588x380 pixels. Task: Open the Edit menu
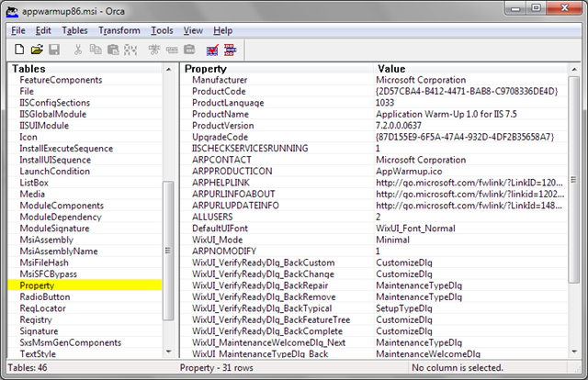[x=43, y=30]
